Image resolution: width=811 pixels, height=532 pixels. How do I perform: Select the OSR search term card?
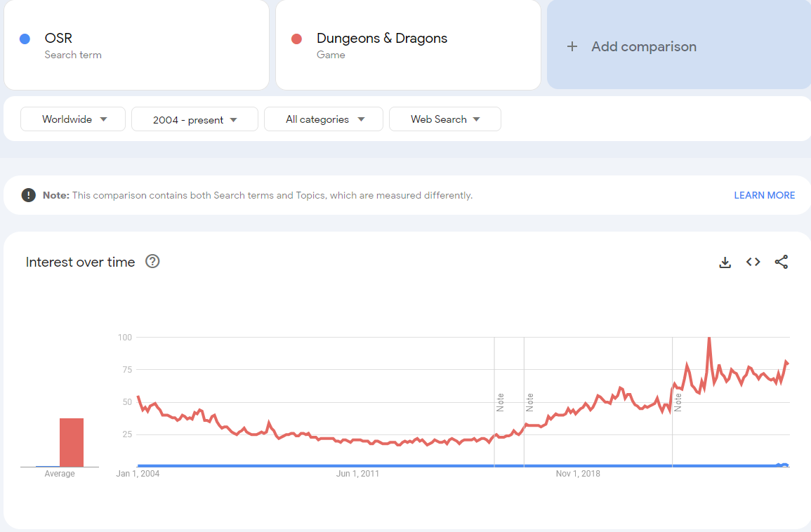[136, 45]
